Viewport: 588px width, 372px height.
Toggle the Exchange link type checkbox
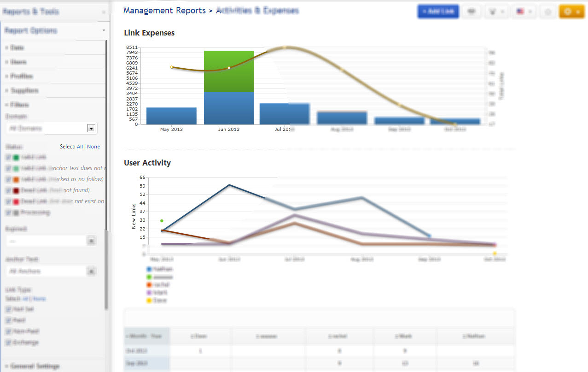tap(8, 342)
